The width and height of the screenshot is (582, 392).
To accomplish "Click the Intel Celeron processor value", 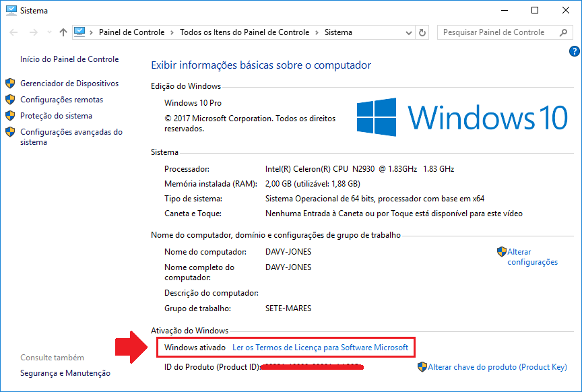I will click(360, 169).
